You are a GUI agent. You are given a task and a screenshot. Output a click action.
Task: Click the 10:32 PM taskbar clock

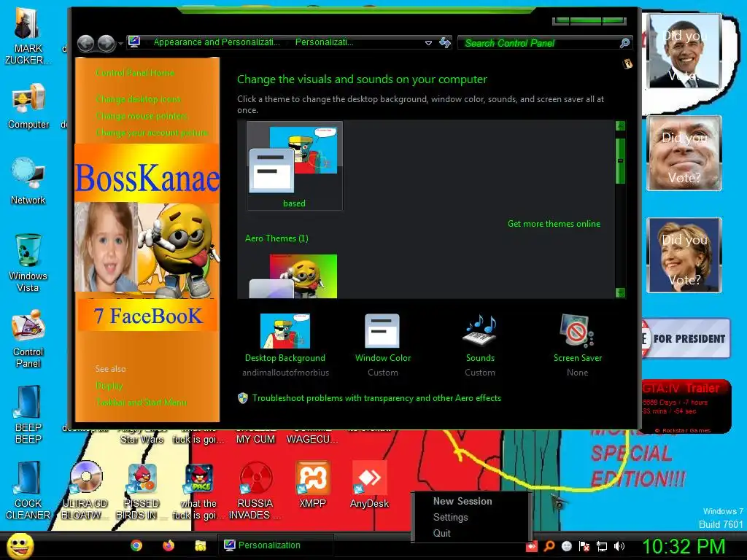point(684,546)
